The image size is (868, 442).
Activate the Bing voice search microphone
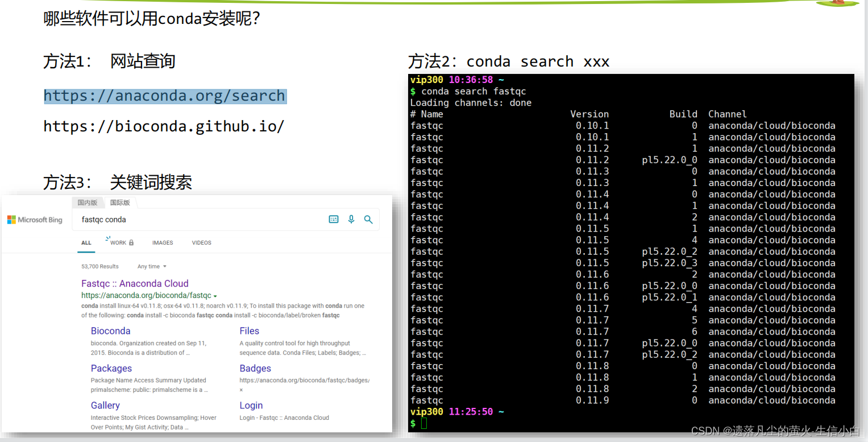pyautogui.click(x=351, y=219)
